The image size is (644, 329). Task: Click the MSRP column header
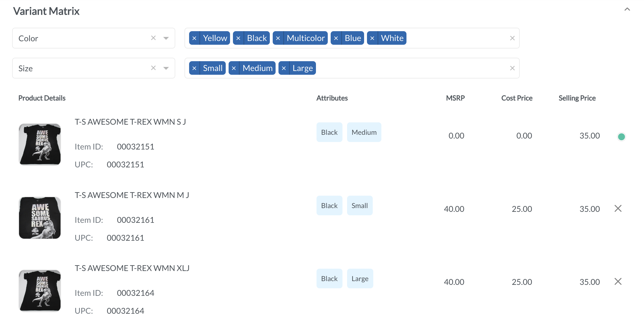[x=455, y=98]
